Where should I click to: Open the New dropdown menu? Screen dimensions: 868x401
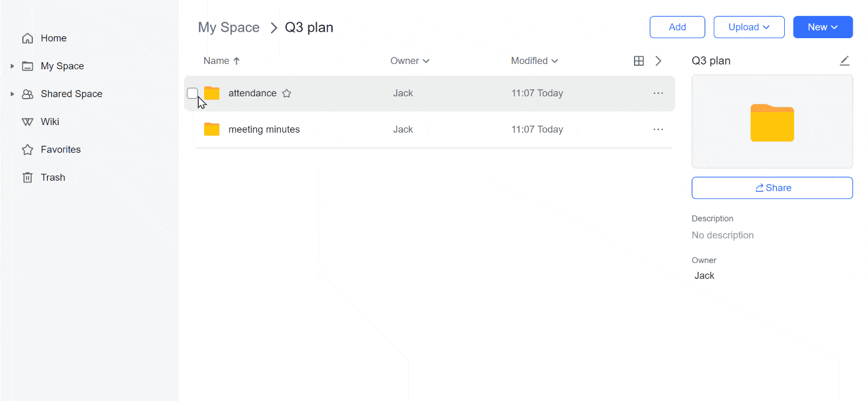[x=822, y=27]
